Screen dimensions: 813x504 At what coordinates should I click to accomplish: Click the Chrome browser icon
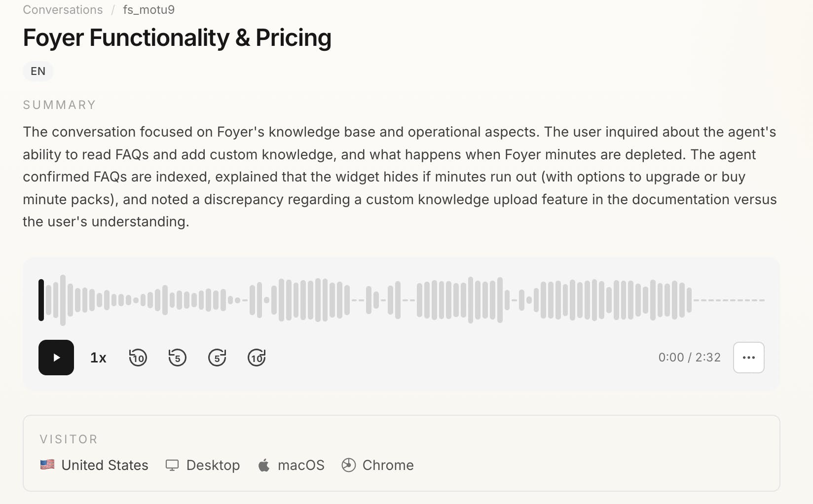click(x=349, y=465)
